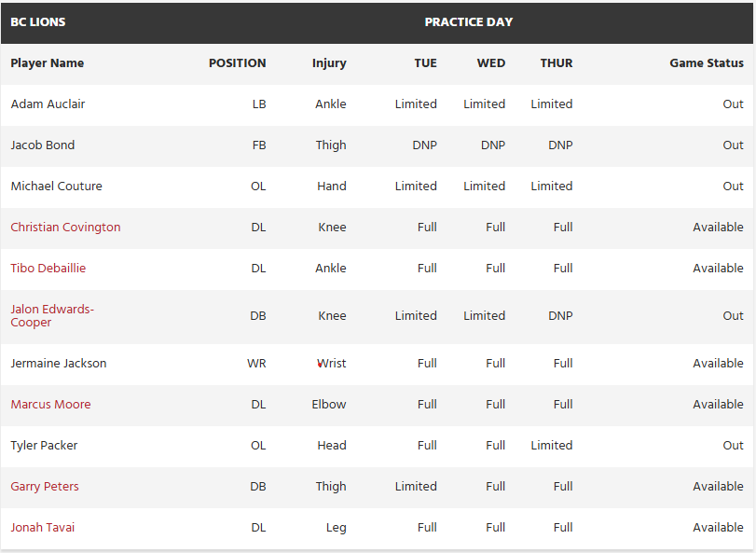Click the BC LIONS team heading

coord(38,22)
